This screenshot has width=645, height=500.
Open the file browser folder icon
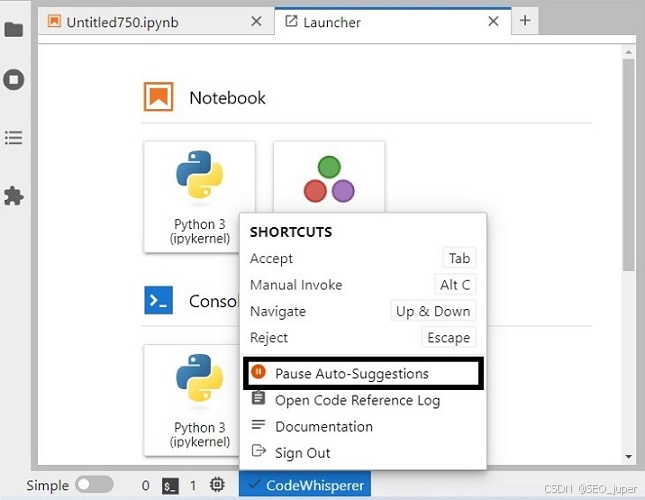tap(14, 30)
